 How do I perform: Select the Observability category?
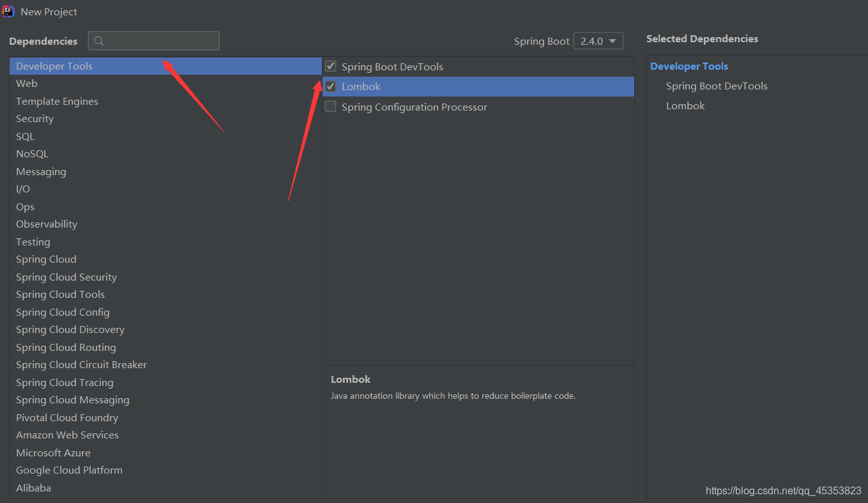165,224
